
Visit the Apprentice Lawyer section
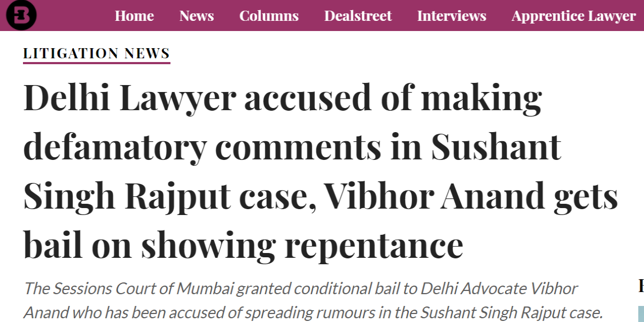pyautogui.click(x=573, y=16)
